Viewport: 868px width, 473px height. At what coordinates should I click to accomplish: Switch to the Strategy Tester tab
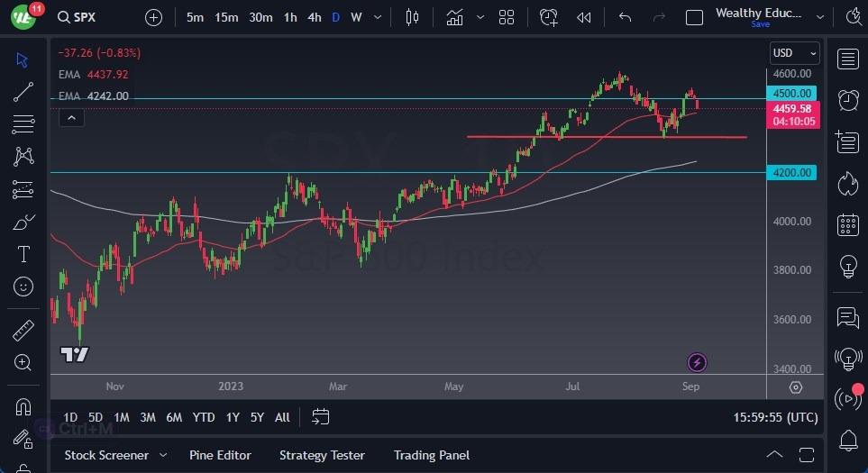322,455
